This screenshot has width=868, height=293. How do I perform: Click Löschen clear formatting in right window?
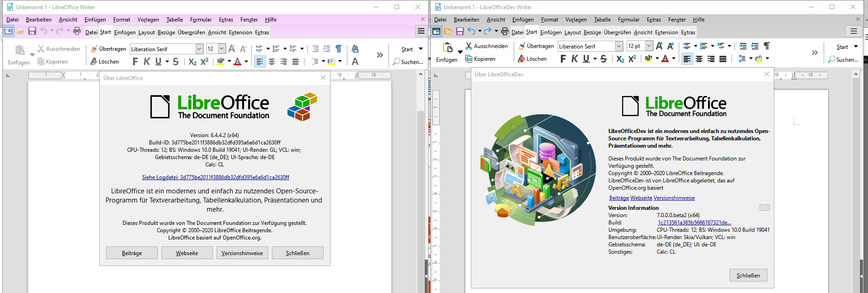coord(532,59)
